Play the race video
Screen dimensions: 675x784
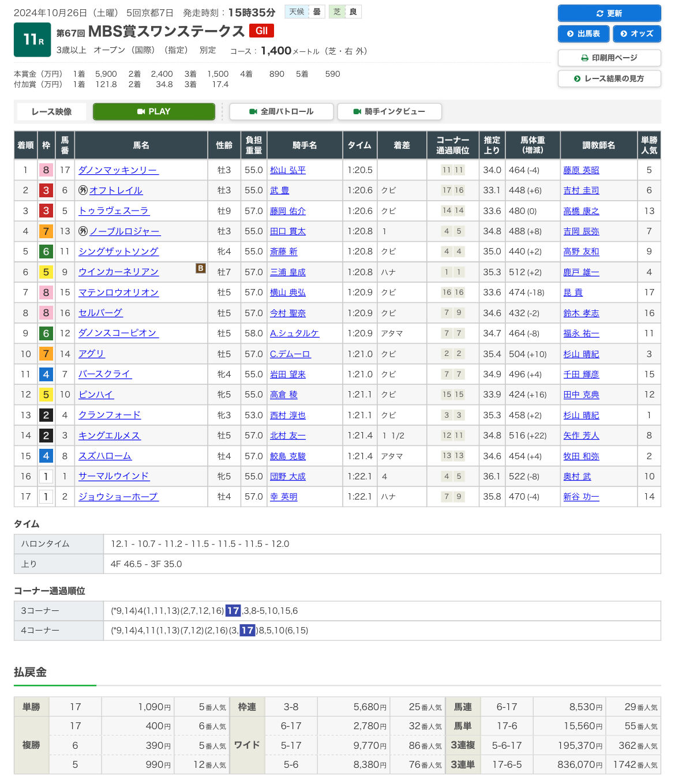tap(154, 111)
